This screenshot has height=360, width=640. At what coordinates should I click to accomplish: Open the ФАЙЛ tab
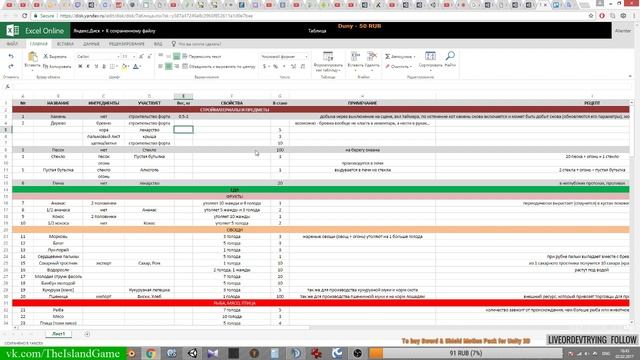pos(12,44)
